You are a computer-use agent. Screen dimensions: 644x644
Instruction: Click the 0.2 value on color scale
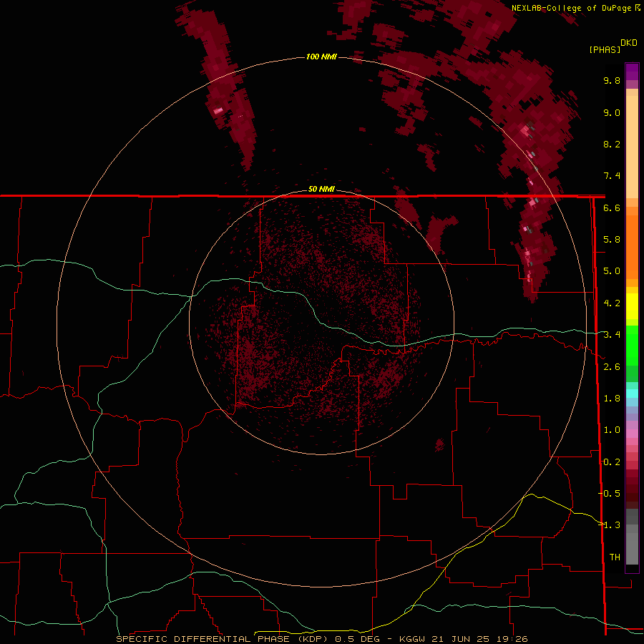[612, 462]
